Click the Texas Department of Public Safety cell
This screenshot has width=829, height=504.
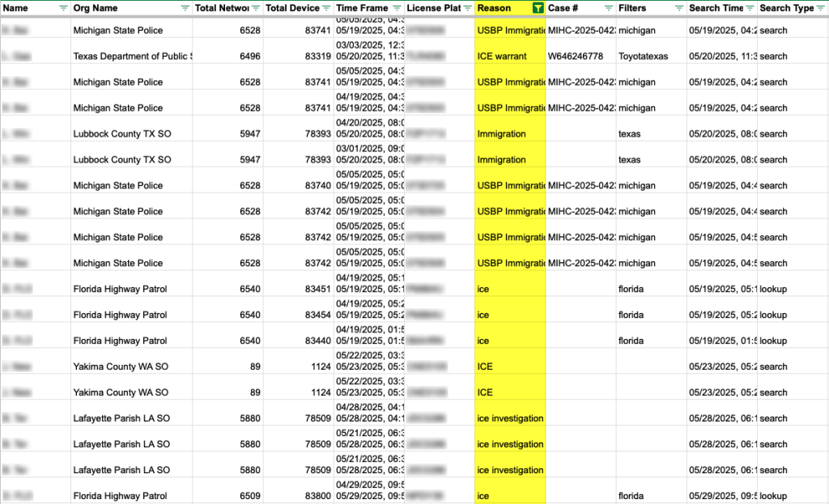coord(131,51)
